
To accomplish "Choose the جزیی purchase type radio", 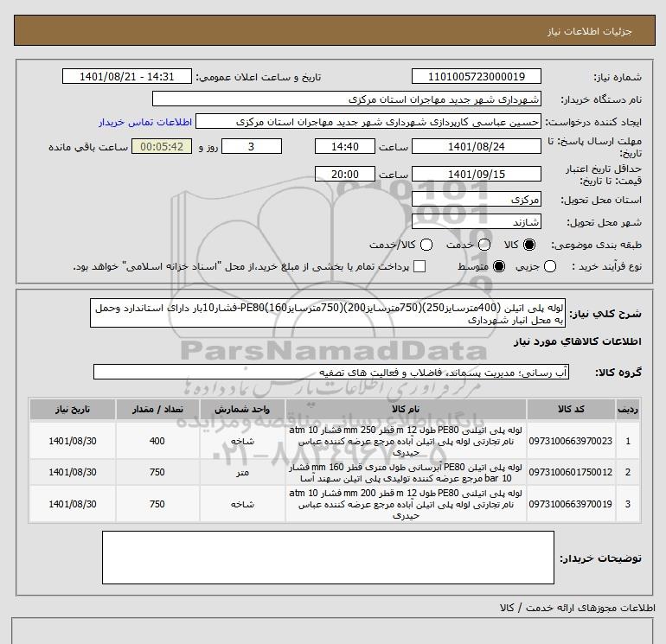I will coord(550,266).
